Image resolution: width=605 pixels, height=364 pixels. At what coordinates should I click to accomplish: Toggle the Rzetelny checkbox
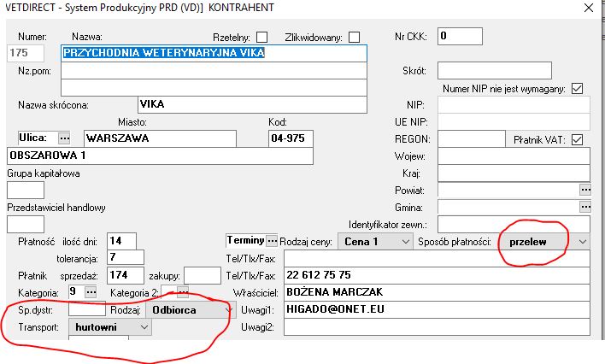[x=262, y=37]
